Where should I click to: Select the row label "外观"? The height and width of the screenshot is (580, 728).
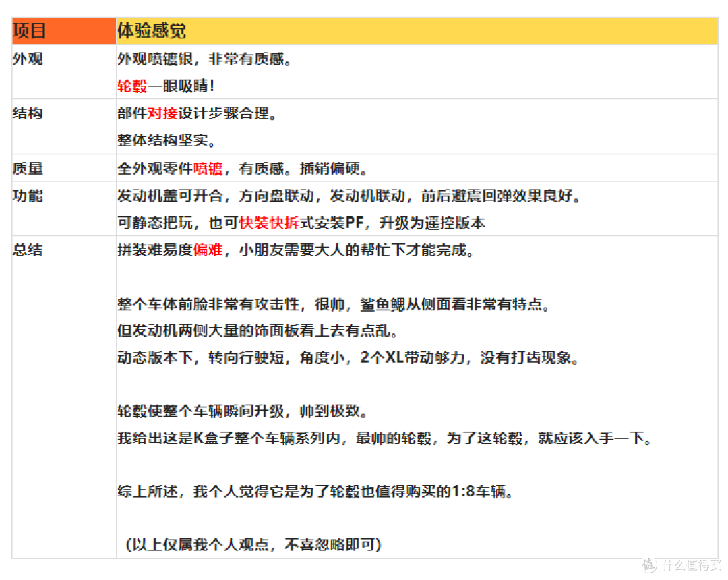pyautogui.click(x=28, y=59)
